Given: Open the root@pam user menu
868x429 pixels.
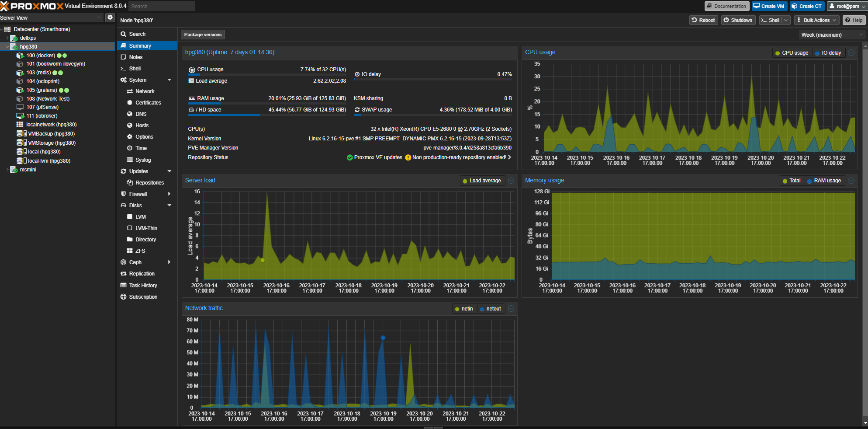Looking at the screenshot, I should [847, 6].
